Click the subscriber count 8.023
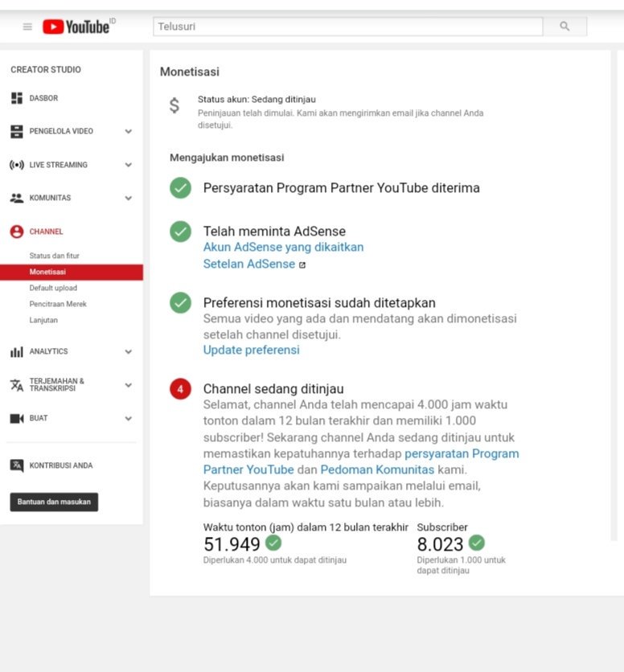 pyautogui.click(x=440, y=544)
